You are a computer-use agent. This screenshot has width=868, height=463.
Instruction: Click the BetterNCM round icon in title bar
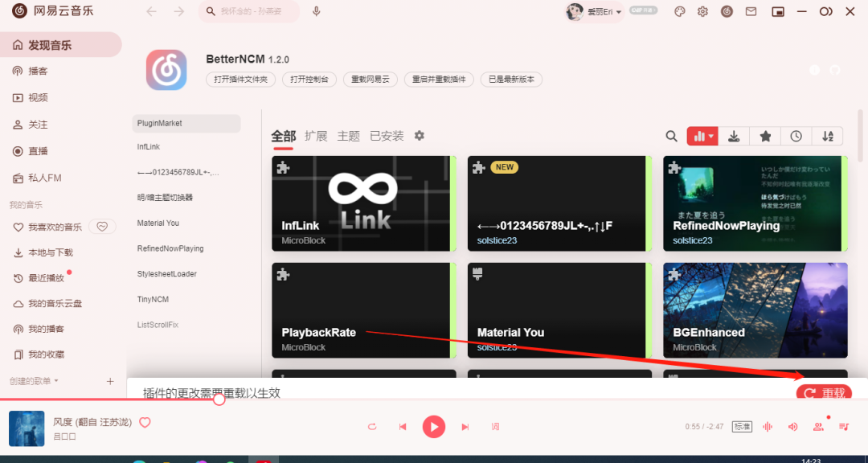727,11
